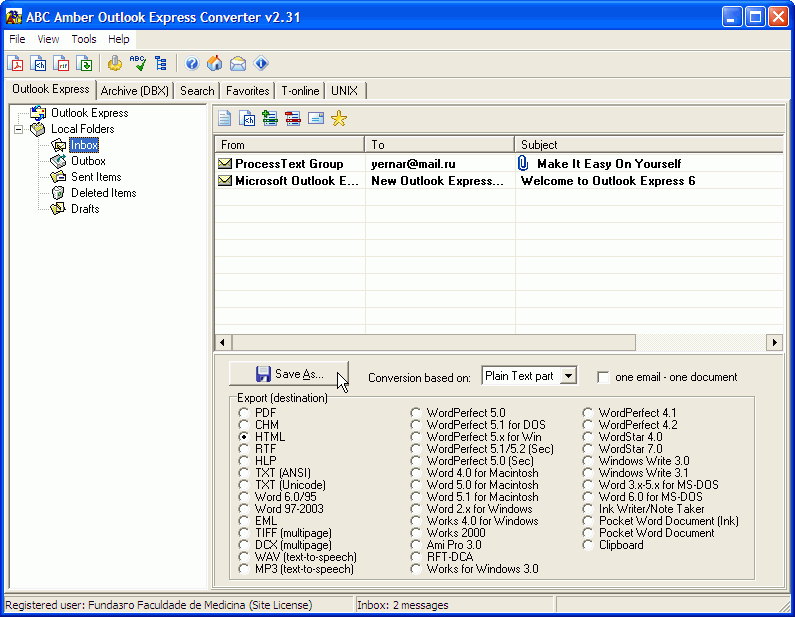
Task: Sort messages by the From column header
Action: coord(290,145)
